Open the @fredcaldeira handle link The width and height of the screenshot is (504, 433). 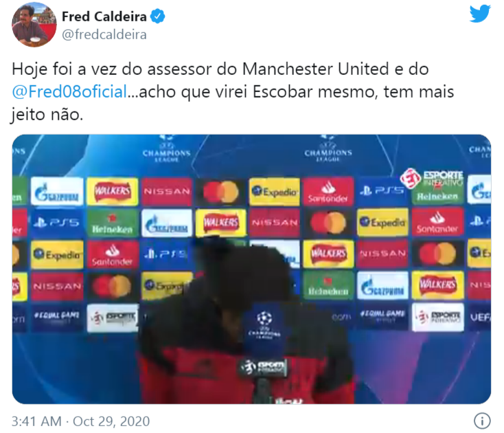coord(104,35)
